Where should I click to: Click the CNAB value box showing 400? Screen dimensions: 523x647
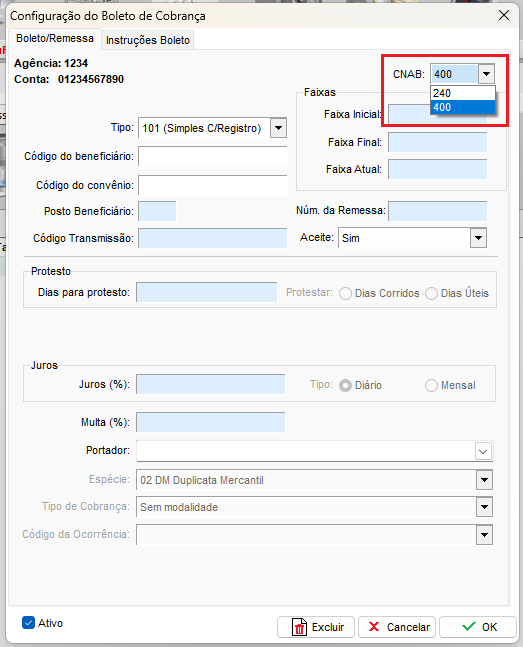tap(454, 74)
